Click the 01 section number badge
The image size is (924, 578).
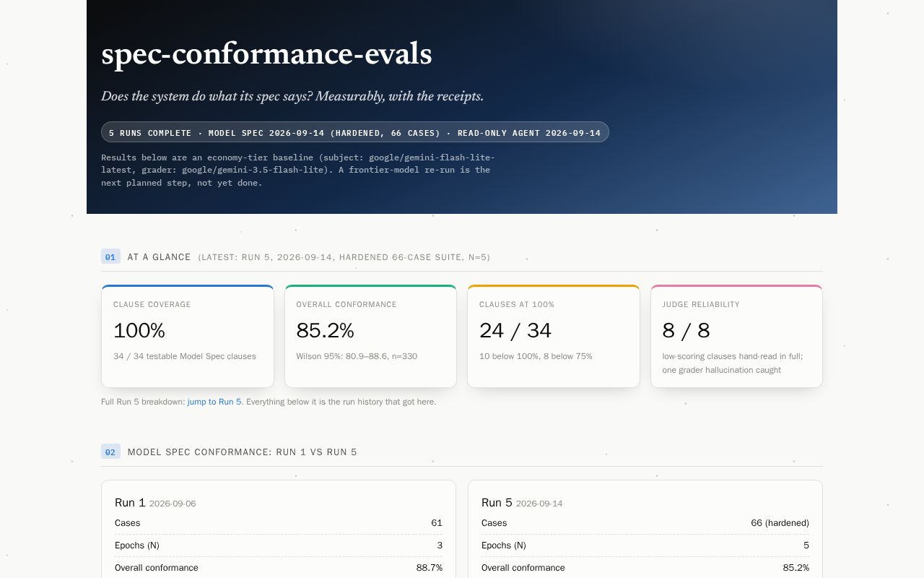tap(110, 256)
